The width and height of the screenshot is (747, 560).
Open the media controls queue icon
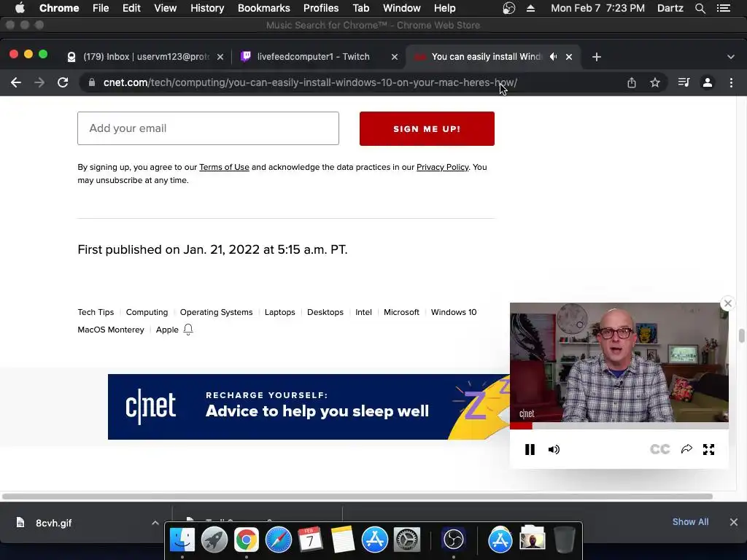684,82
